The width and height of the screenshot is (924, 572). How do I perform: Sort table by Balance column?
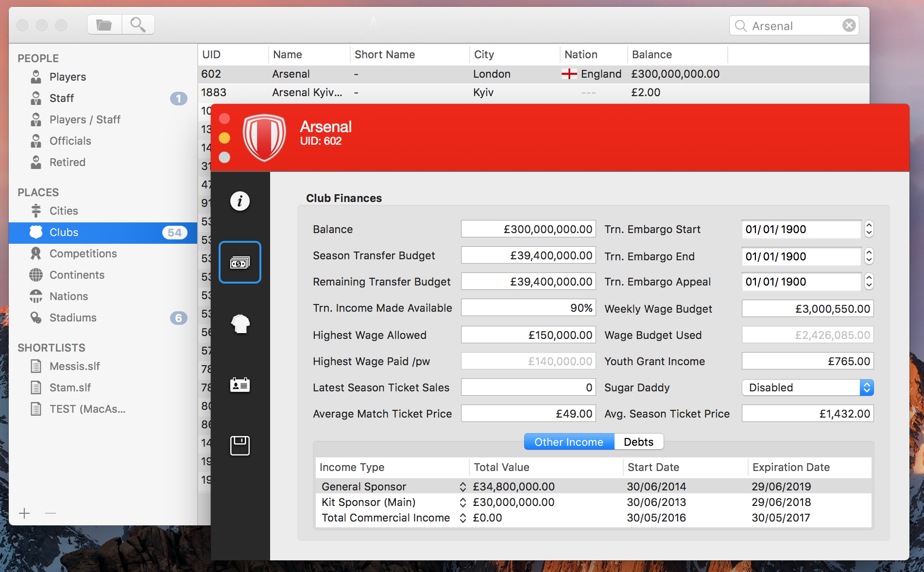(x=678, y=54)
